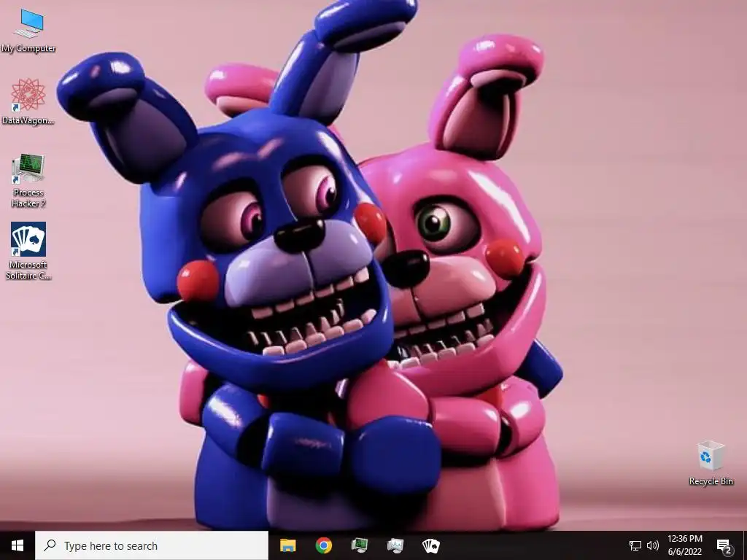
Task: Select the Microsoft Solitaire Collection desktop shortcut
Action: click(28, 251)
